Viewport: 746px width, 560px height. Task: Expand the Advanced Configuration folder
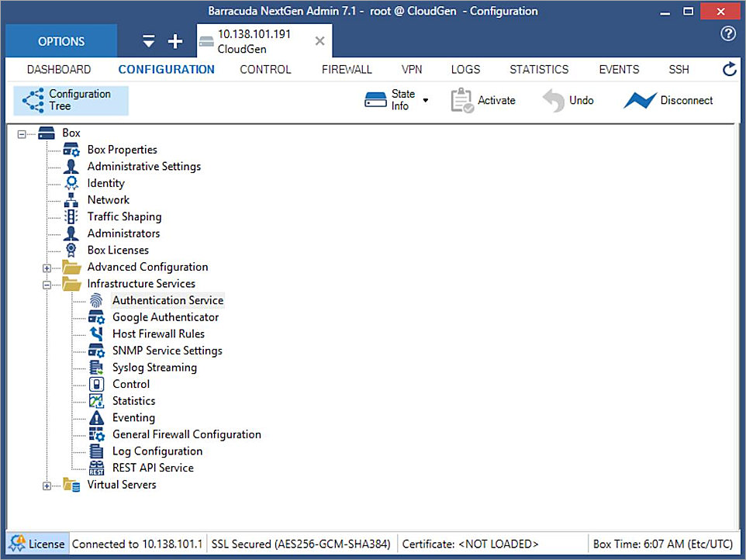[x=47, y=267]
